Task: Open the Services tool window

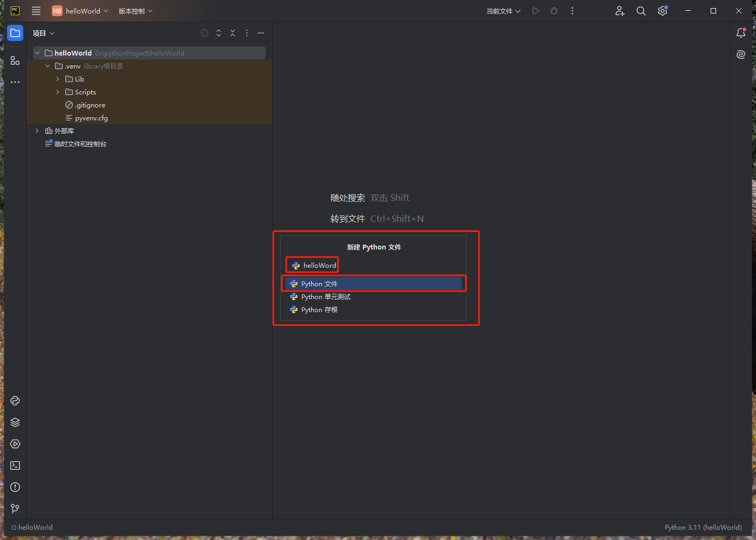Action: tap(15, 444)
